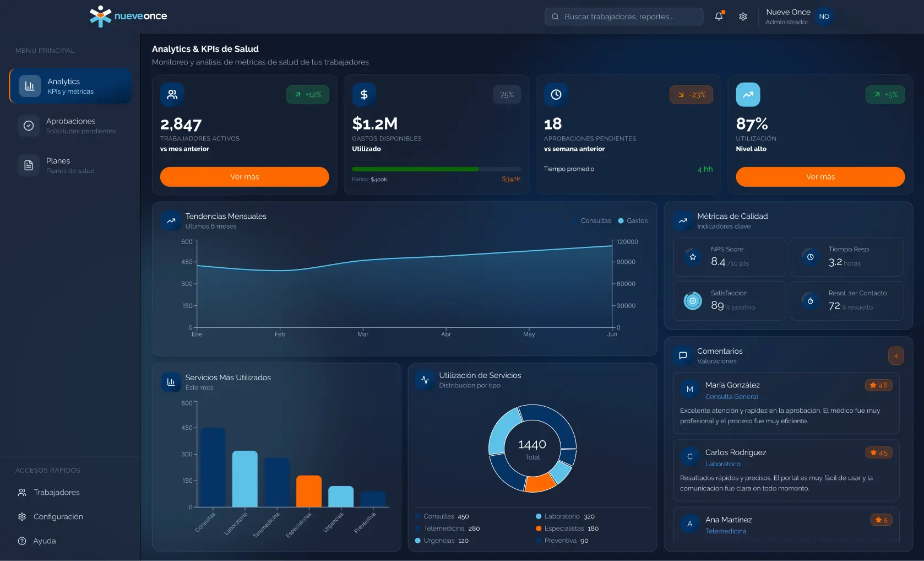Click the Comentarios chat bubble icon

pyautogui.click(x=683, y=355)
